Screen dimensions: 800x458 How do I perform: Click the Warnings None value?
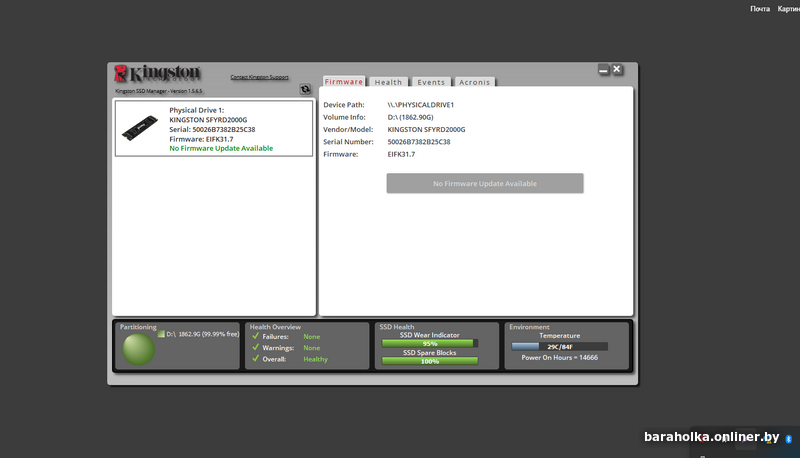[x=312, y=348]
